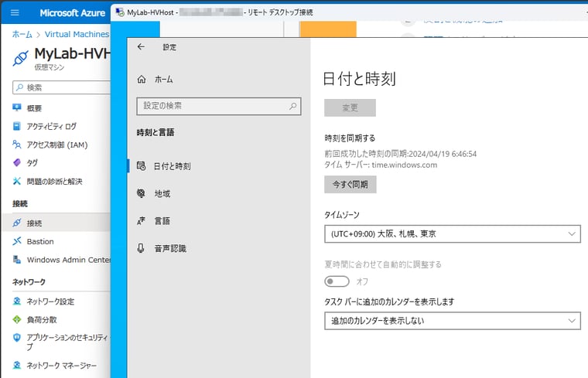Screen dimensions: 588x378
Task: Open the Azure portal hamburger menu
Action: click(x=15, y=12)
